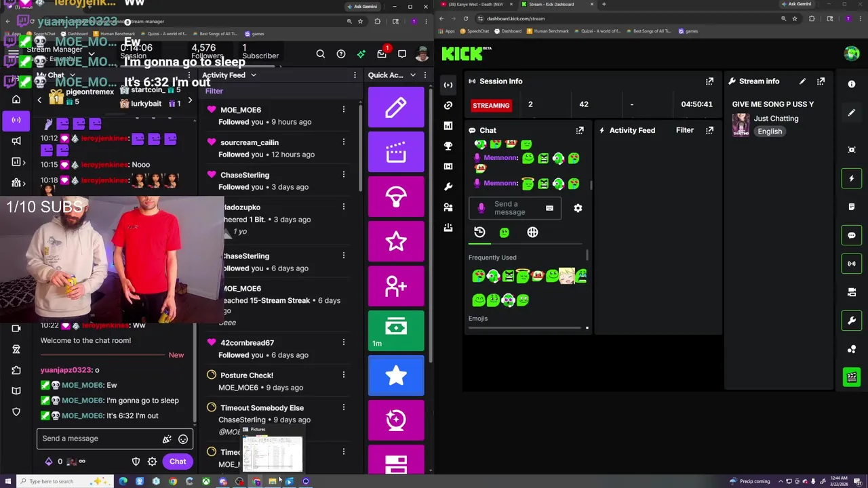Toggle the broadcast signal button in Kick sidebar

852,264
